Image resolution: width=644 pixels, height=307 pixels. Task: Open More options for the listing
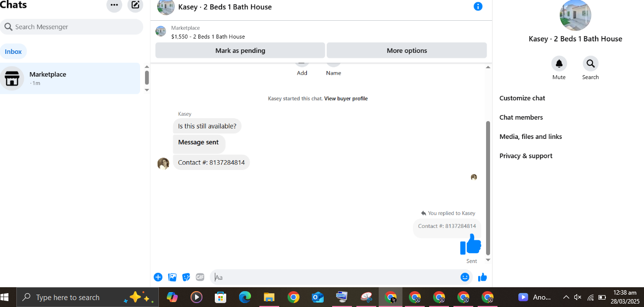[x=407, y=50]
